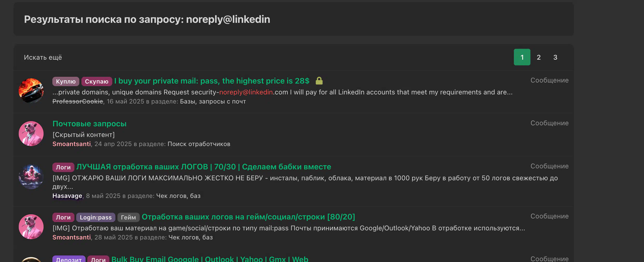Click the ProfessorCookie flaming car avatar
This screenshot has height=262, width=644.
pos(31,91)
